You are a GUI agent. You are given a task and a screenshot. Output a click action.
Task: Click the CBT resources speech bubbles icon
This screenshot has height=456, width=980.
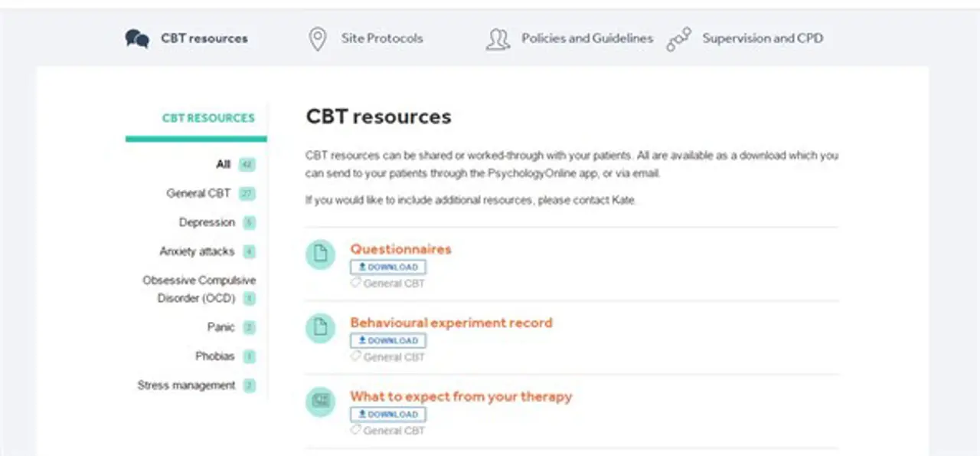tap(137, 38)
